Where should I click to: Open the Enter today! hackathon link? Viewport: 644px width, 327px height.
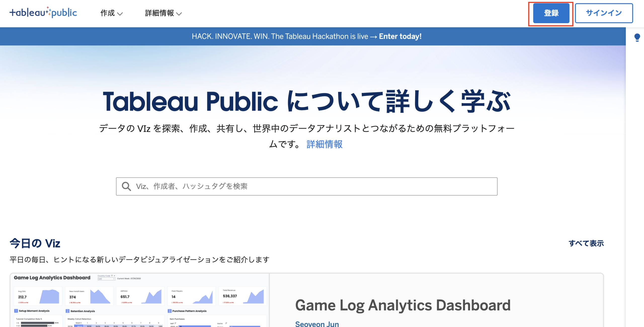pos(400,37)
